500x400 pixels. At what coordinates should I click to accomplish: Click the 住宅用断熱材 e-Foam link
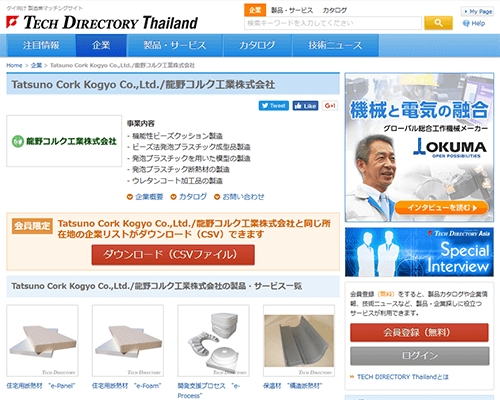[x=127, y=386]
